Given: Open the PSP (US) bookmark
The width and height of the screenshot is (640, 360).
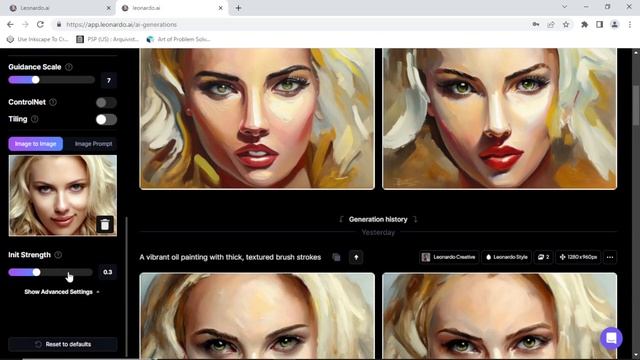Looking at the screenshot, I should point(108,39).
